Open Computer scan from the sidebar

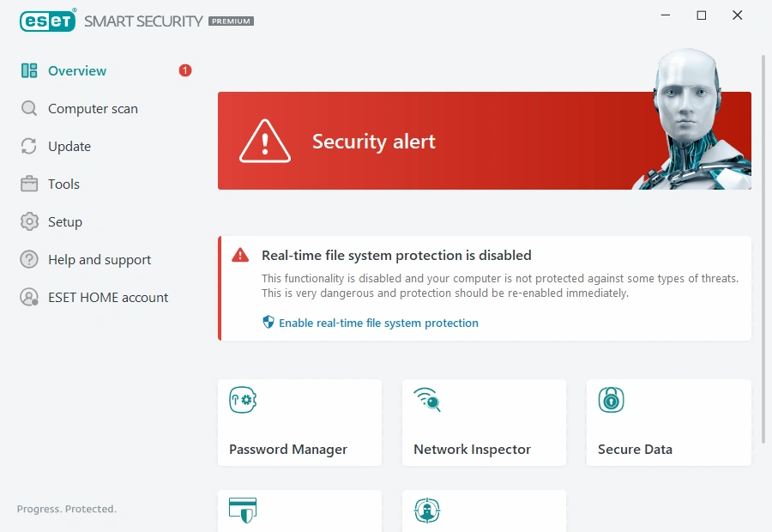(x=92, y=108)
